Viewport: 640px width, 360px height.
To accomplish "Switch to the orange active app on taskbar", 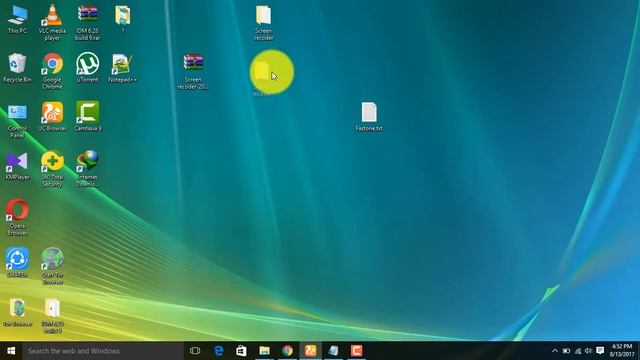I will tap(310, 351).
